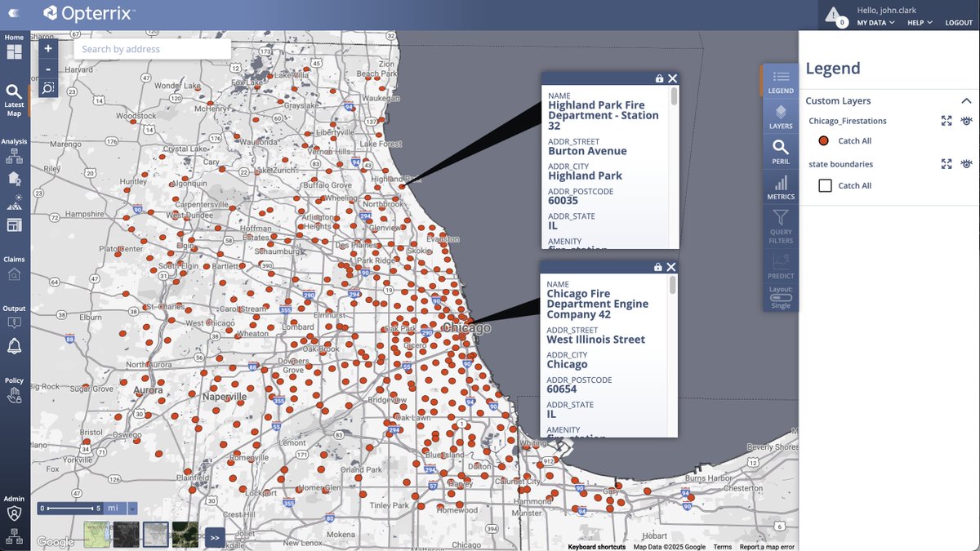Click the Analysis hierarchy diagram icon
980x551 pixels.
tap(14, 156)
